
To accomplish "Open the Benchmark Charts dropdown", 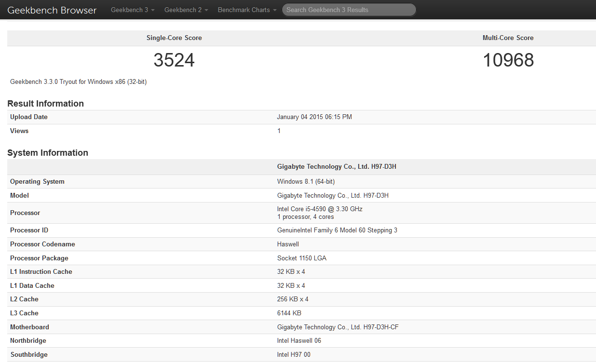I will pyautogui.click(x=247, y=10).
